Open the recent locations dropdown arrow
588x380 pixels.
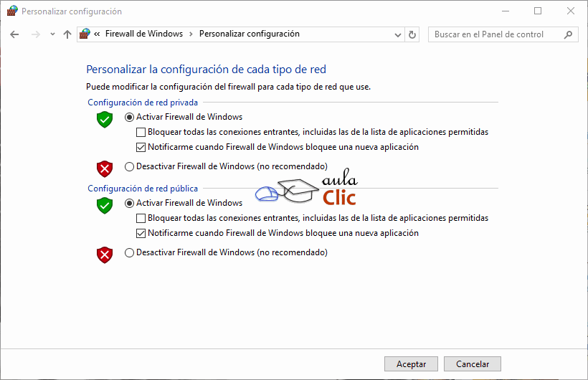[x=52, y=34]
